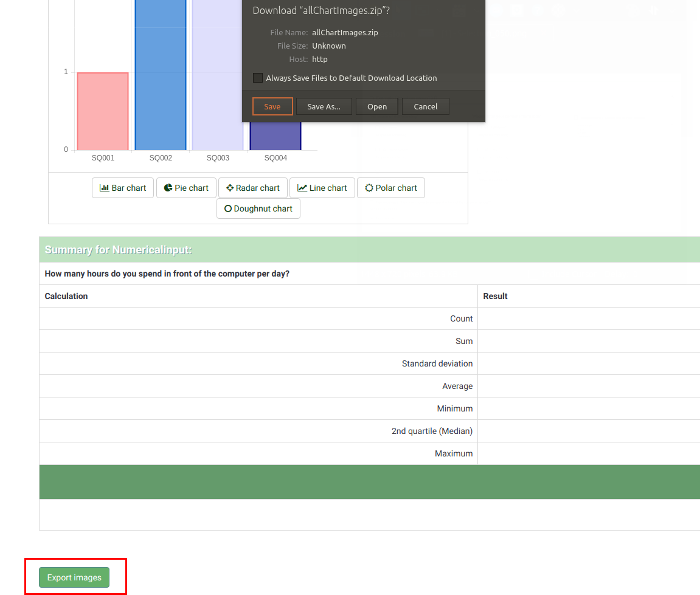This screenshot has height=595, width=700.
Task: Switch to Pie chart view
Action: (x=186, y=188)
